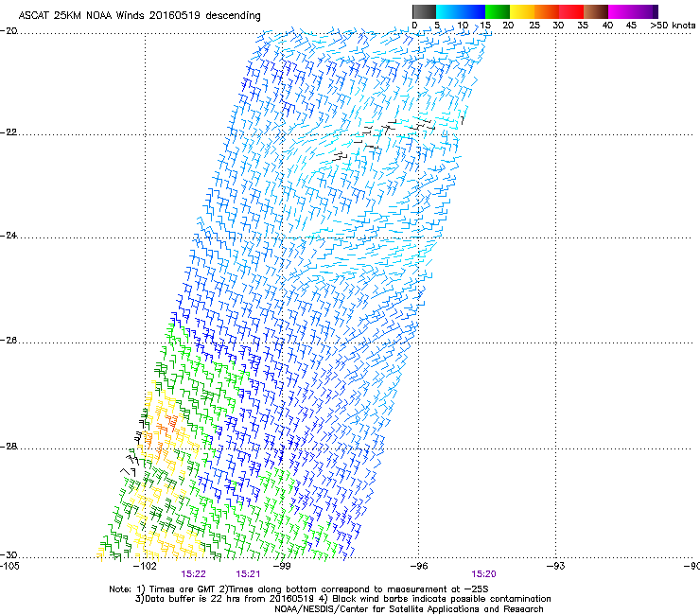
Task: Click the '>50 knots' legend label
Action: [673, 26]
